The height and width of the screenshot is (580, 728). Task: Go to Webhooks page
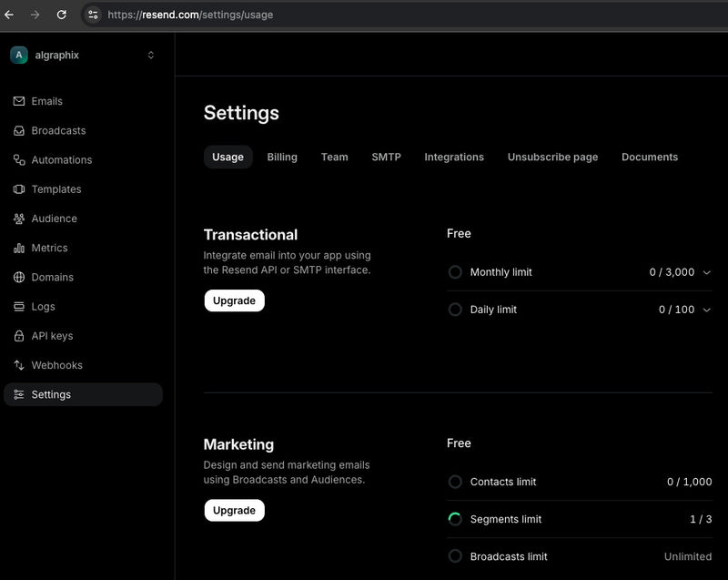pyautogui.click(x=83, y=365)
